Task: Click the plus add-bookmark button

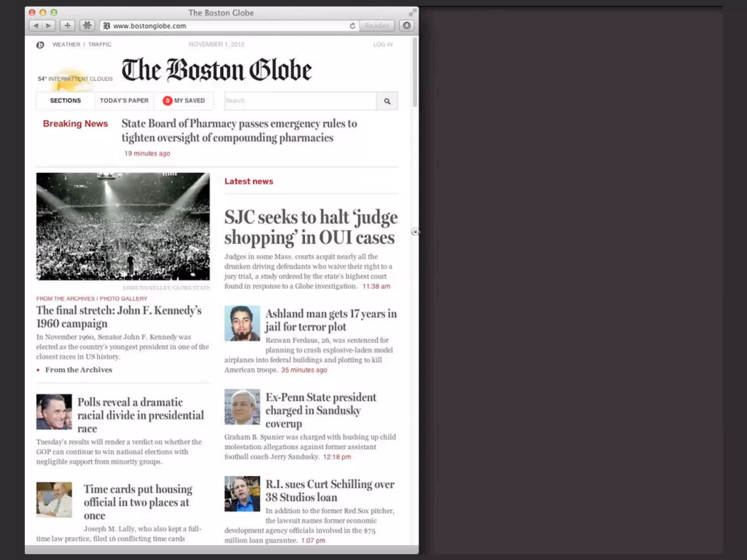Action: point(67,26)
